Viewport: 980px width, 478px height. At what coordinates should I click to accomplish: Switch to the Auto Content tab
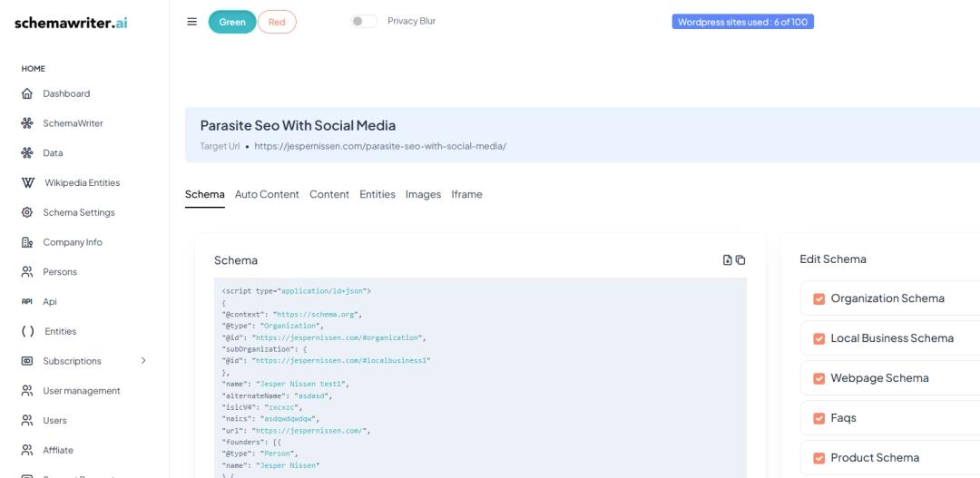267,194
